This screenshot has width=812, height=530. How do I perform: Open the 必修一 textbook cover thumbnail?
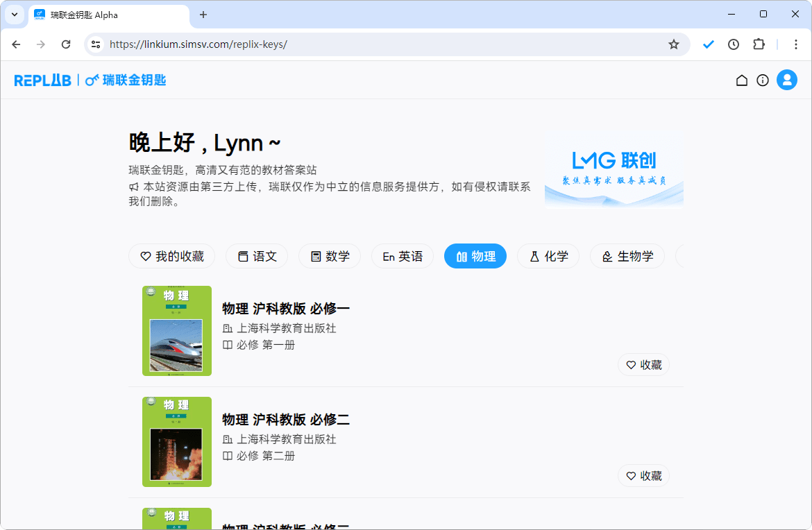pos(177,331)
